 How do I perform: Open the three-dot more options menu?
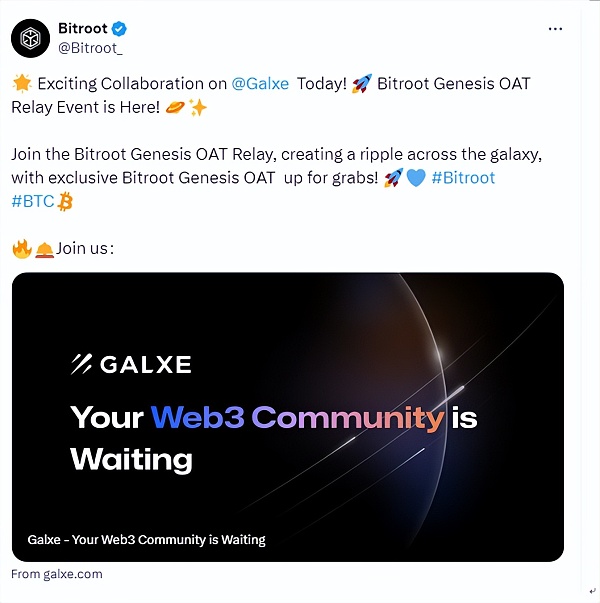[x=555, y=29]
